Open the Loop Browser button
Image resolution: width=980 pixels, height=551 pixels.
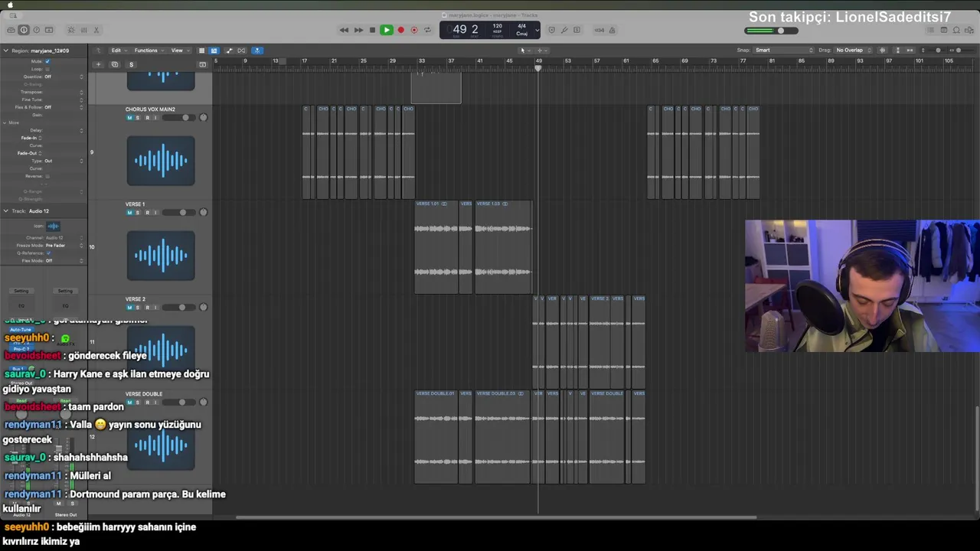point(957,30)
